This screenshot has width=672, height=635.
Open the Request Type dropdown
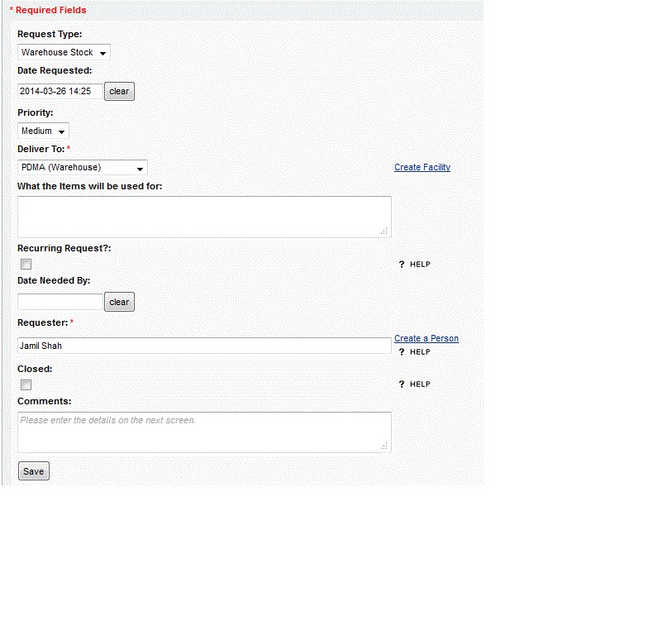pos(64,52)
